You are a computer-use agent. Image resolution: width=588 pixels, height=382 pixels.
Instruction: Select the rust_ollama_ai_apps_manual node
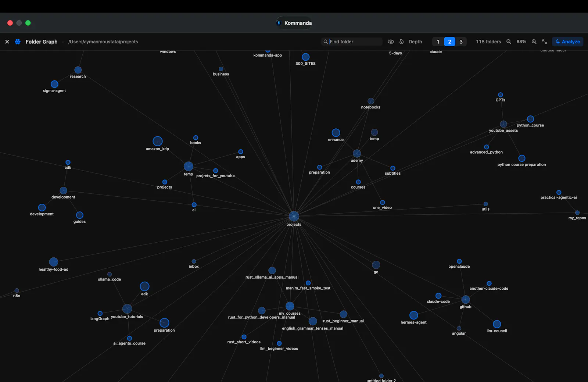point(272,271)
